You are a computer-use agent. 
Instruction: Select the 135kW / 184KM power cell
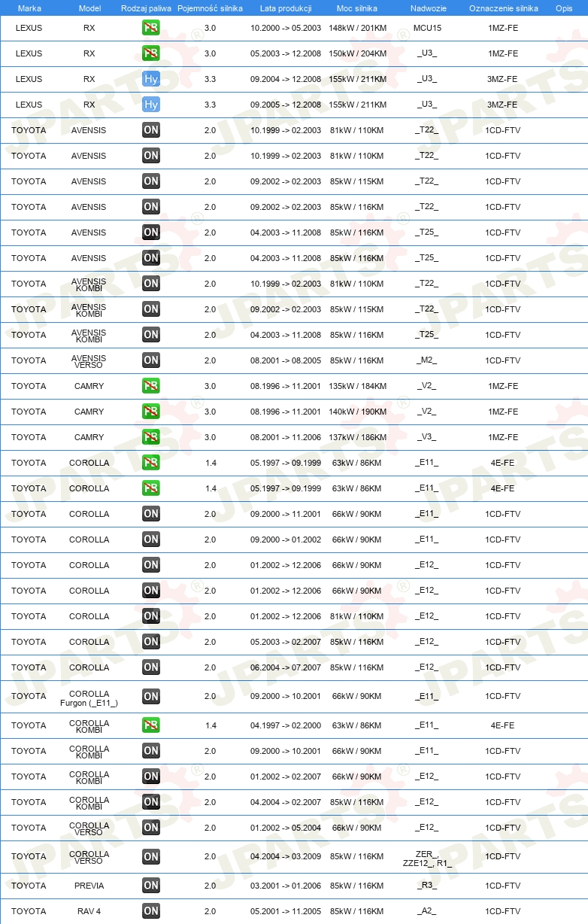(x=357, y=386)
